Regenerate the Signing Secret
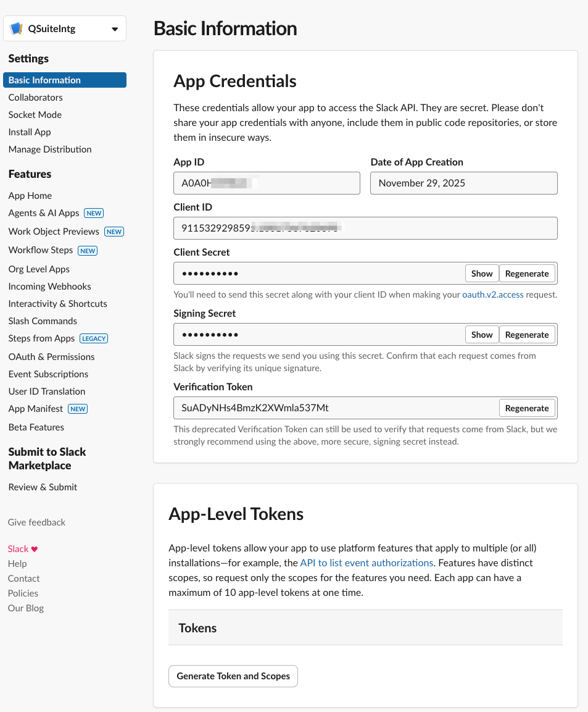This screenshot has width=588, height=712. [527, 335]
